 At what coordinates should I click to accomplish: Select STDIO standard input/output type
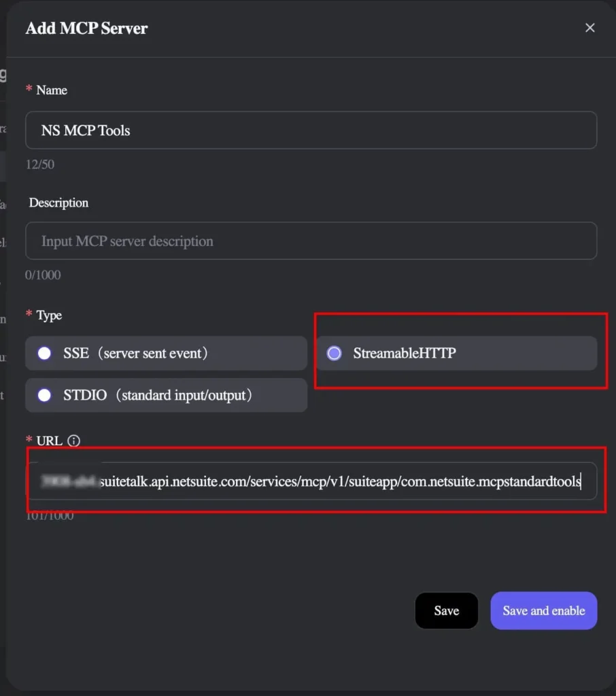(45, 395)
